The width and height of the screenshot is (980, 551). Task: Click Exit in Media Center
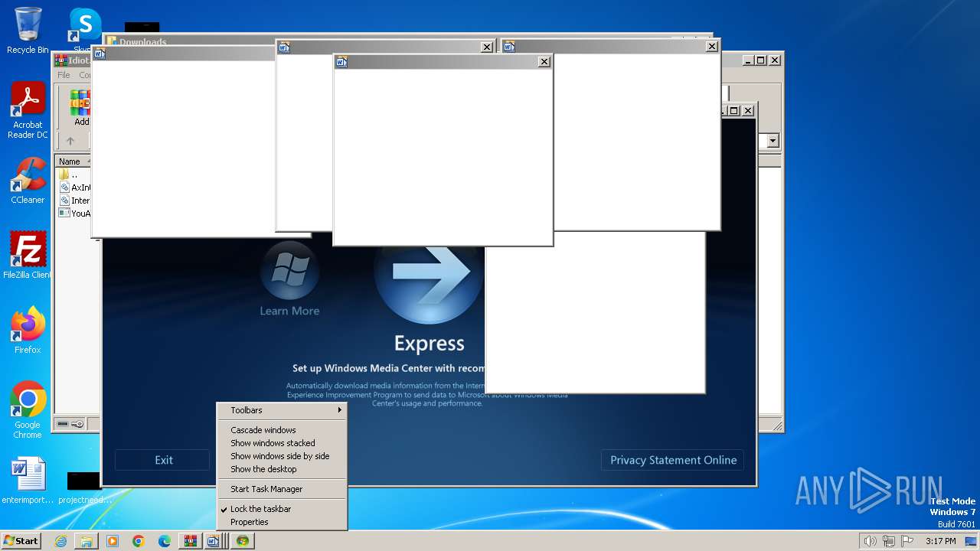coord(163,460)
